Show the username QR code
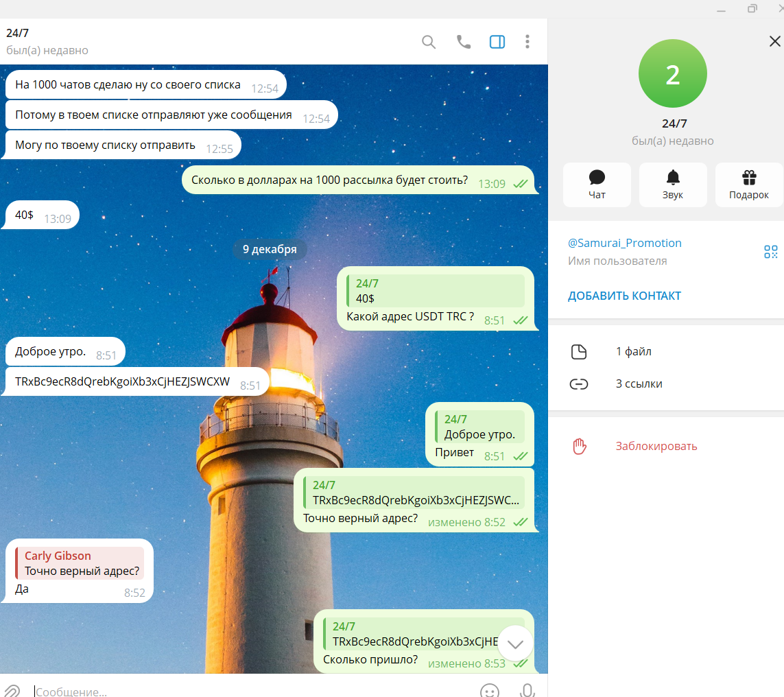 770,252
